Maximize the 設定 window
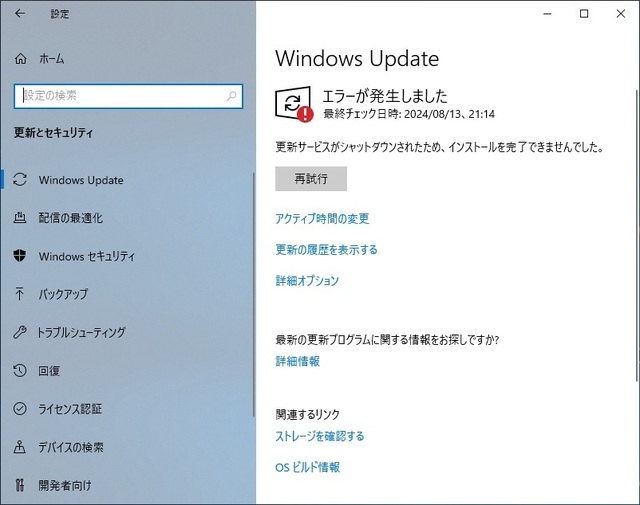The height and width of the screenshot is (505, 640). [584, 13]
